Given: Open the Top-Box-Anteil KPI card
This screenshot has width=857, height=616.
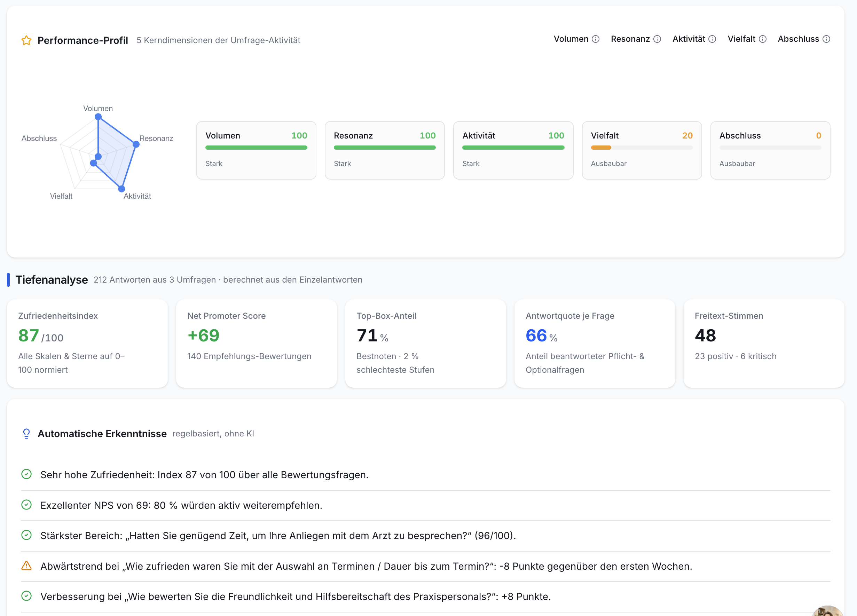Looking at the screenshot, I should 425,343.
